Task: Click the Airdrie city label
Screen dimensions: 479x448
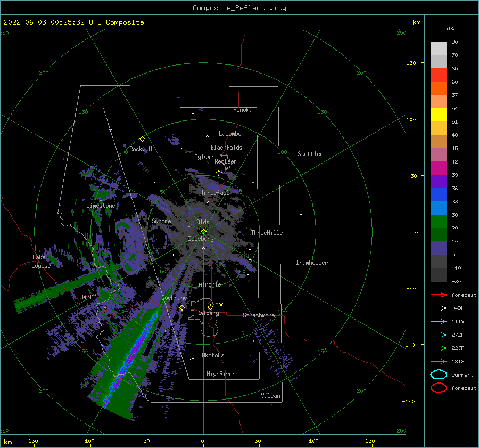Action: point(210,284)
